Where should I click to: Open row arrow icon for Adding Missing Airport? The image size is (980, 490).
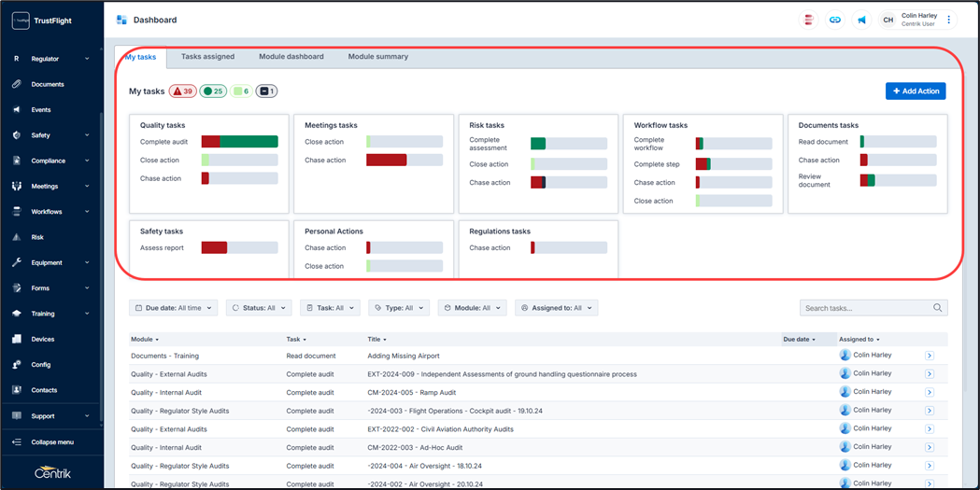click(929, 356)
